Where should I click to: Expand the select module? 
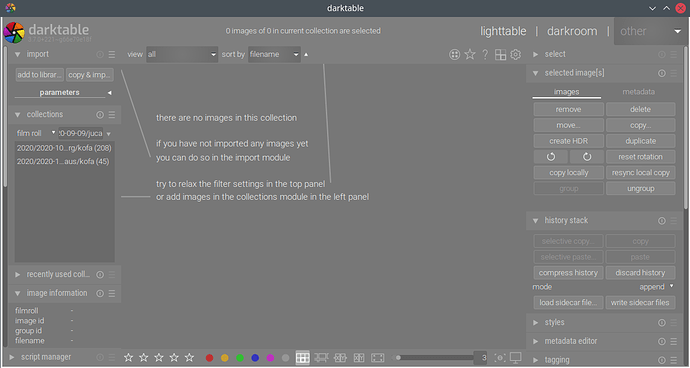pos(536,54)
